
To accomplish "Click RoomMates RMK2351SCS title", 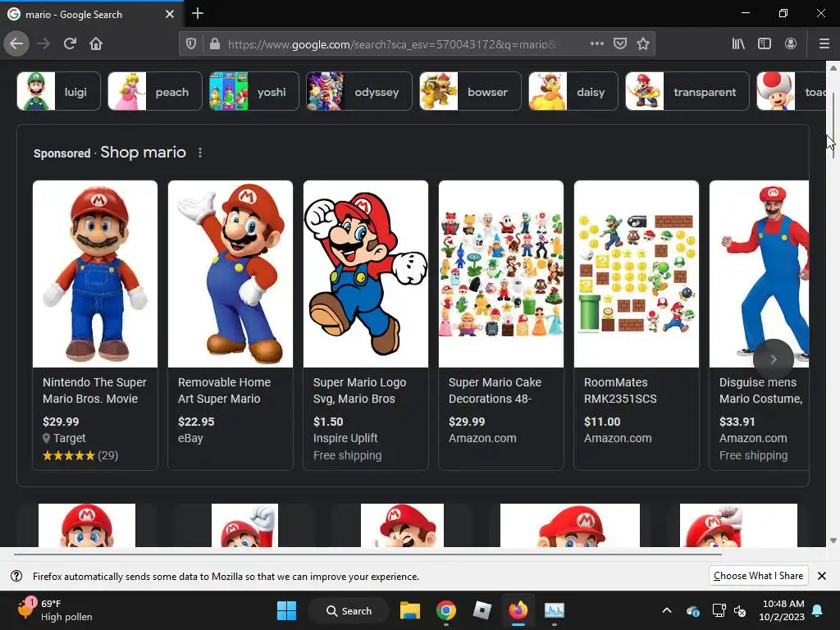I will pyautogui.click(x=620, y=390).
